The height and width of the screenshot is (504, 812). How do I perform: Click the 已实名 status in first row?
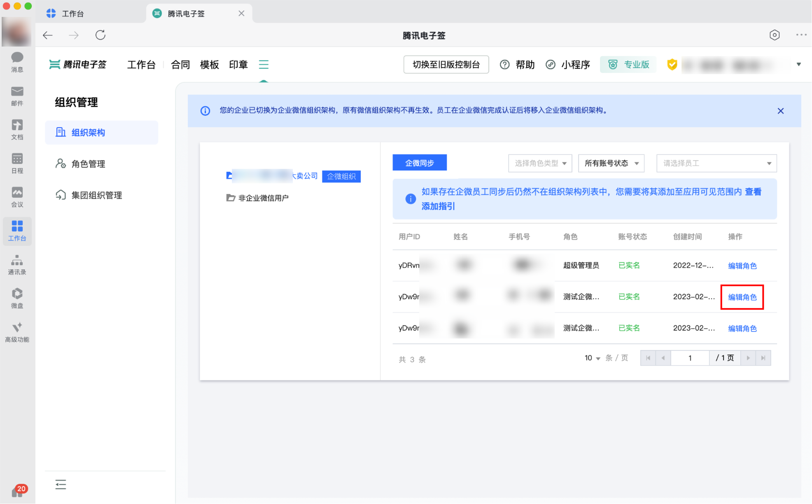coord(629,266)
